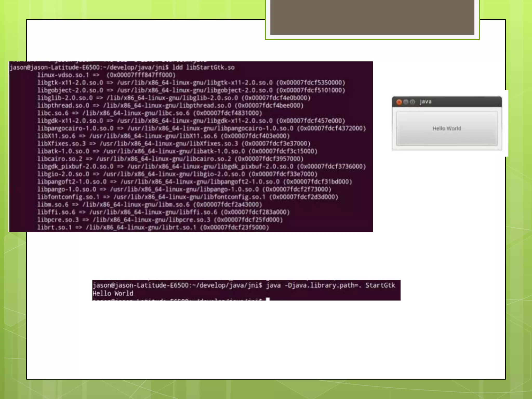Image resolution: width=532 pixels, height=399 pixels.
Task: Click the libpangocairo-1.0.so.0 line
Action: [201, 128]
